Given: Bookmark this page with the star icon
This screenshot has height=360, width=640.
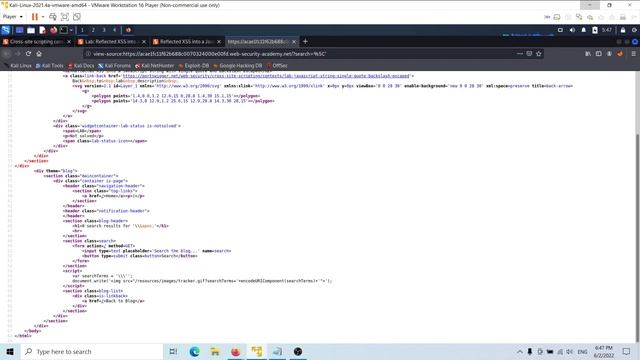Looking at the screenshot, I should point(539,53).
